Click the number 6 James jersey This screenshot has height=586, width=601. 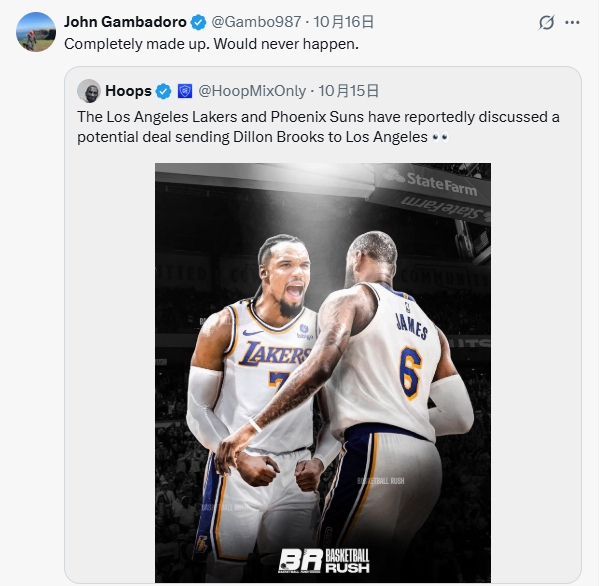(410, 371)
